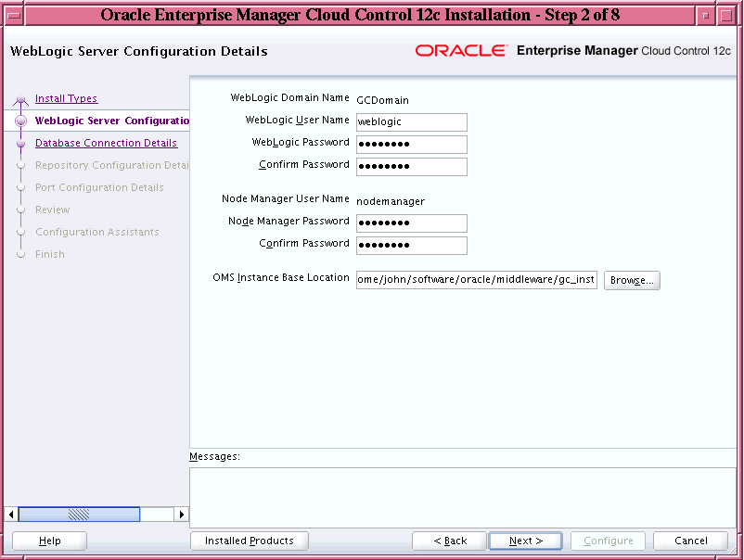Click the OMS Instance Base Location field
The width and height of the screenshot is (744, 560).
[477, 280]
